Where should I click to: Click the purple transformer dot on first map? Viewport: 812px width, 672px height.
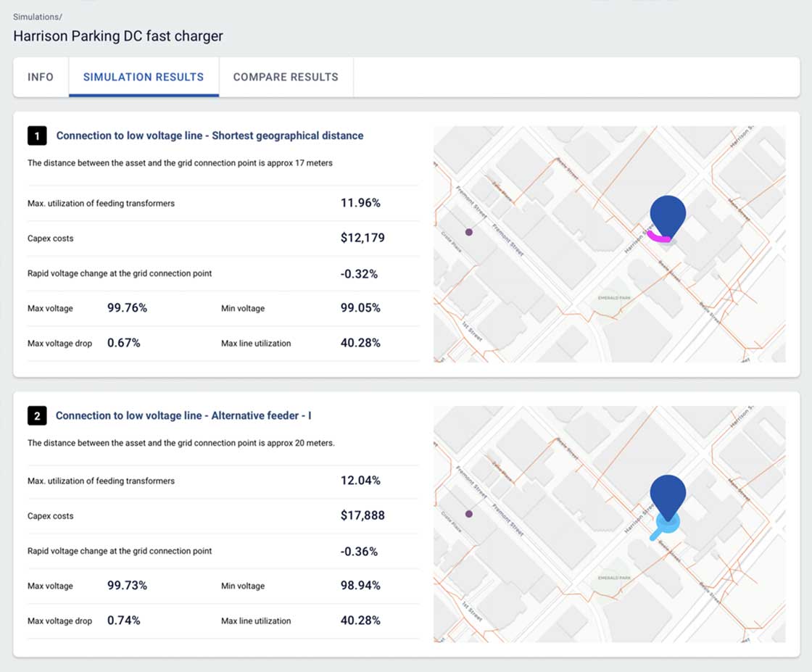(469, 232)
